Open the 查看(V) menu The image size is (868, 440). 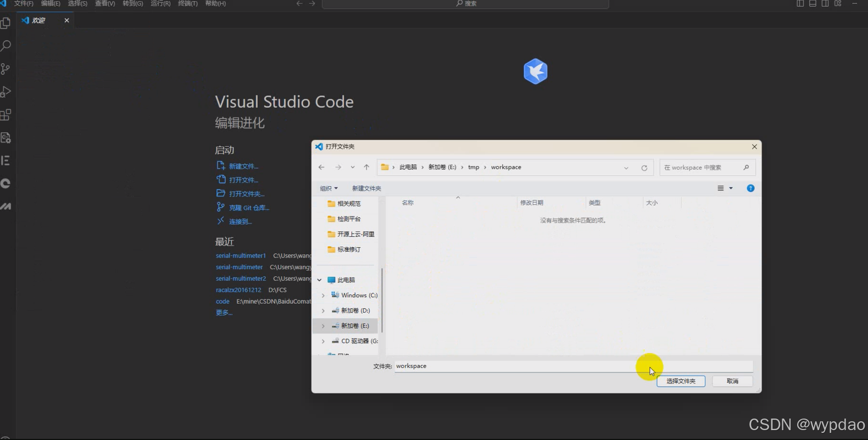coord(105,3)
